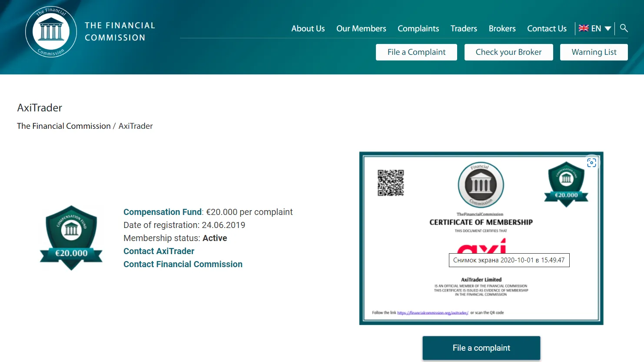The image size is (644, 362).
Task: Navigate to Contact Us
Action: pos(547,29)
